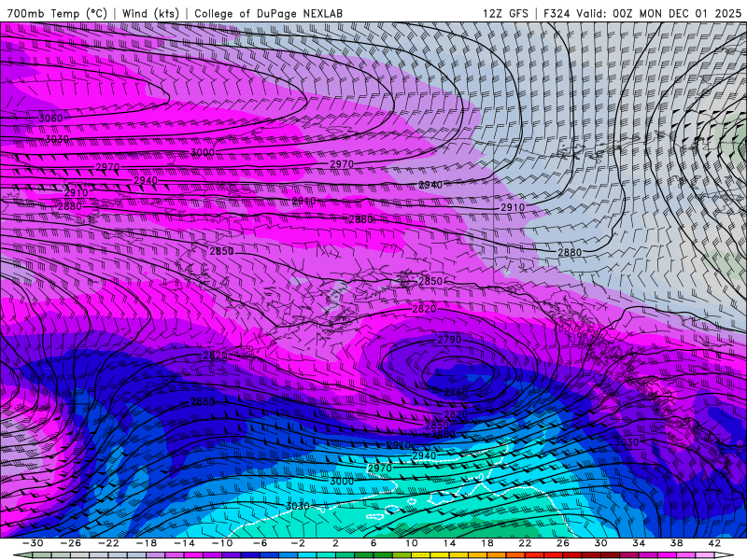Select the 38 color scale label

tap(676, 543)
